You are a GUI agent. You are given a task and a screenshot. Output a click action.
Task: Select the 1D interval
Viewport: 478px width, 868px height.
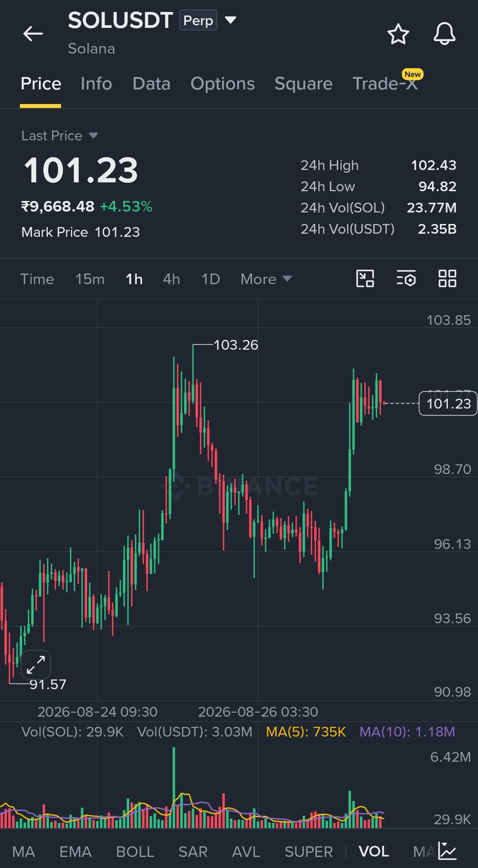(x=211, y=279)
